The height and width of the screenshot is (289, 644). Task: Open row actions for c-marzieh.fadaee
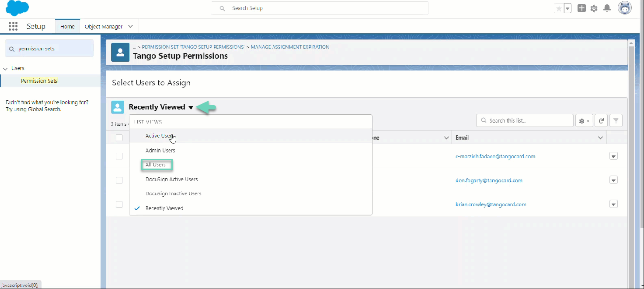coord(613,156)
